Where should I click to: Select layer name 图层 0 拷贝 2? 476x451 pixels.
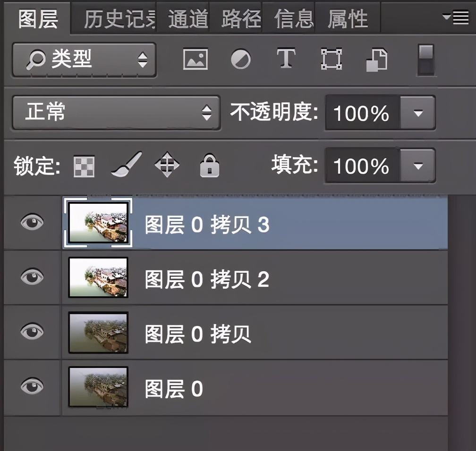pos(207,279)
